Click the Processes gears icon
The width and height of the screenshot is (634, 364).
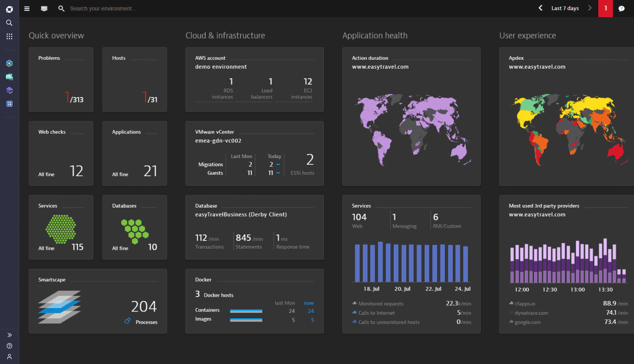[127, 321]
